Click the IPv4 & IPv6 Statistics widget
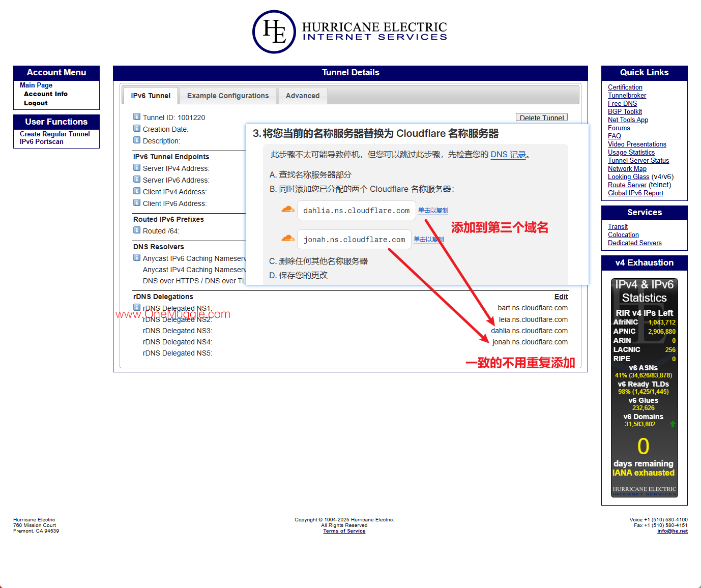This screenshot has height=588, width=701. click(645, 388)
